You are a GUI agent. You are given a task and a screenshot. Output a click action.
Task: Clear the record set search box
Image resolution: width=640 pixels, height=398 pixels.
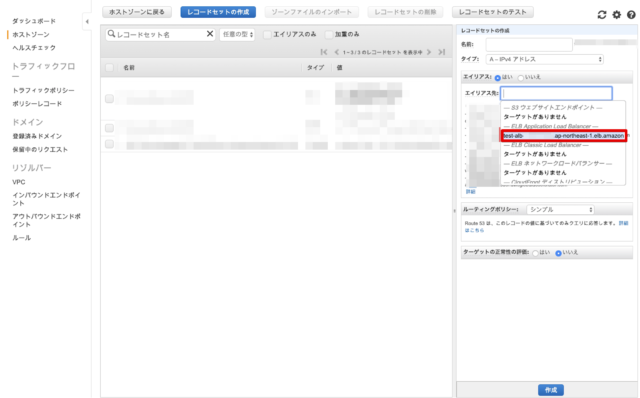point(210,34)
